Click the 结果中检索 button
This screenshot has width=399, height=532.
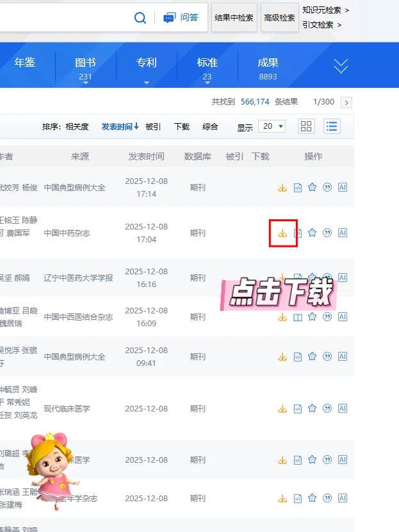point(234,18)
